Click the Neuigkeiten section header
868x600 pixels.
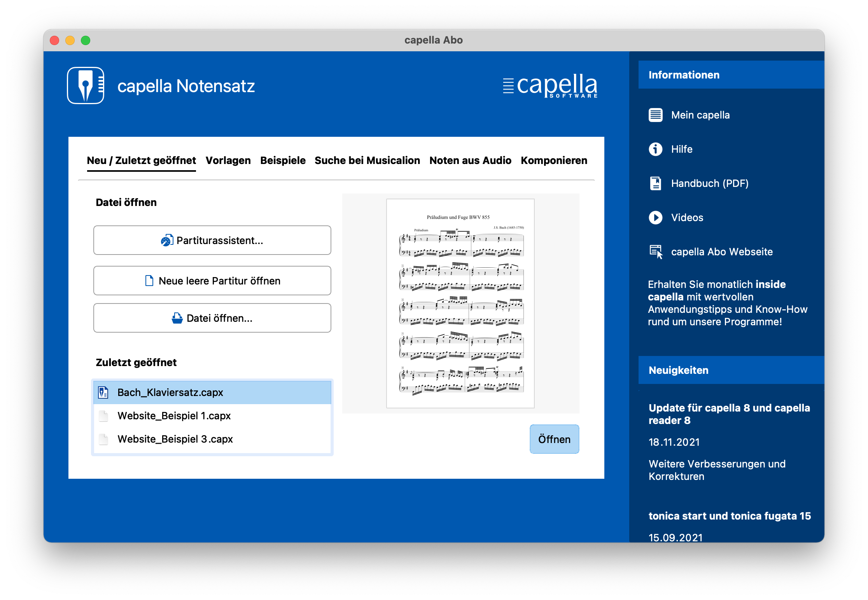[x=731, y=370]
